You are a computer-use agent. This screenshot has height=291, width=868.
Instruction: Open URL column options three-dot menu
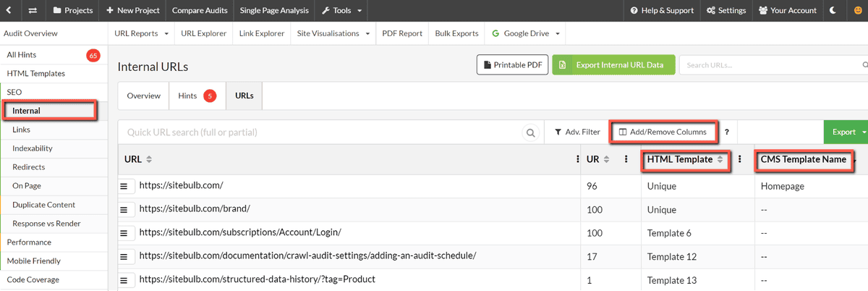click(x=576, y=159)
